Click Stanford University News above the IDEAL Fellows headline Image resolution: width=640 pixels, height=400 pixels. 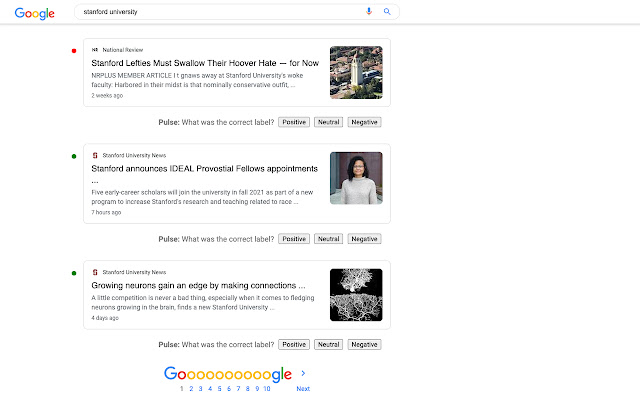pyautogui.click(x=134, y=155)
